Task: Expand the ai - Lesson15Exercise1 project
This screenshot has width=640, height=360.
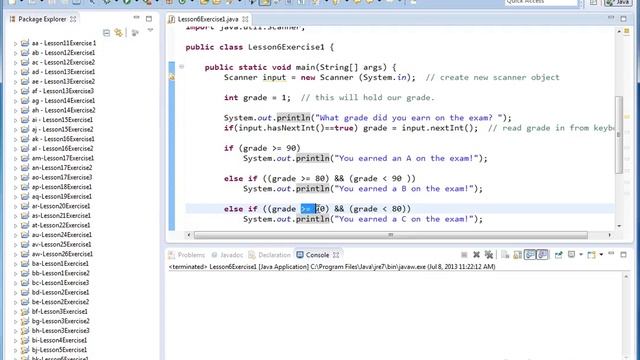Action: [16, 120]
